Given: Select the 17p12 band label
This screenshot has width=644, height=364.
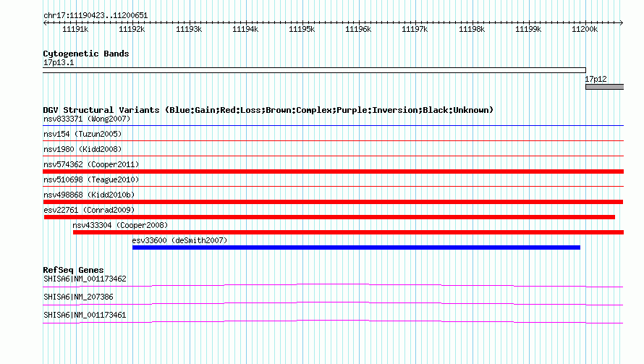Looking at the screenshot, I should pyautogui.click(x=596, y=79).
